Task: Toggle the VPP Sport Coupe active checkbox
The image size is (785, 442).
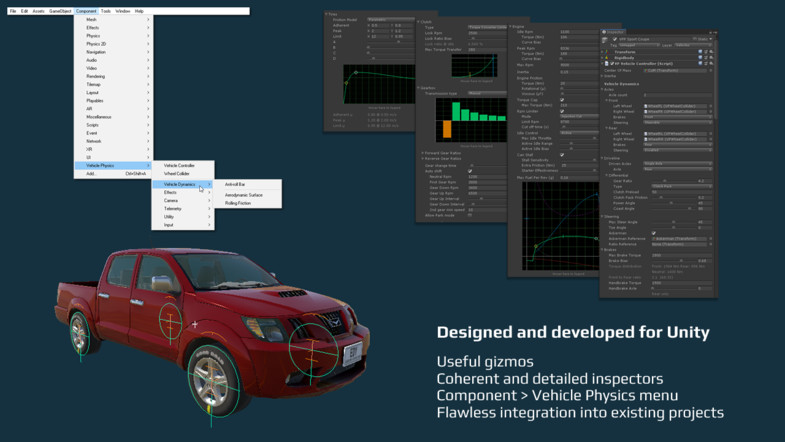Action: [x=615, y=39]
